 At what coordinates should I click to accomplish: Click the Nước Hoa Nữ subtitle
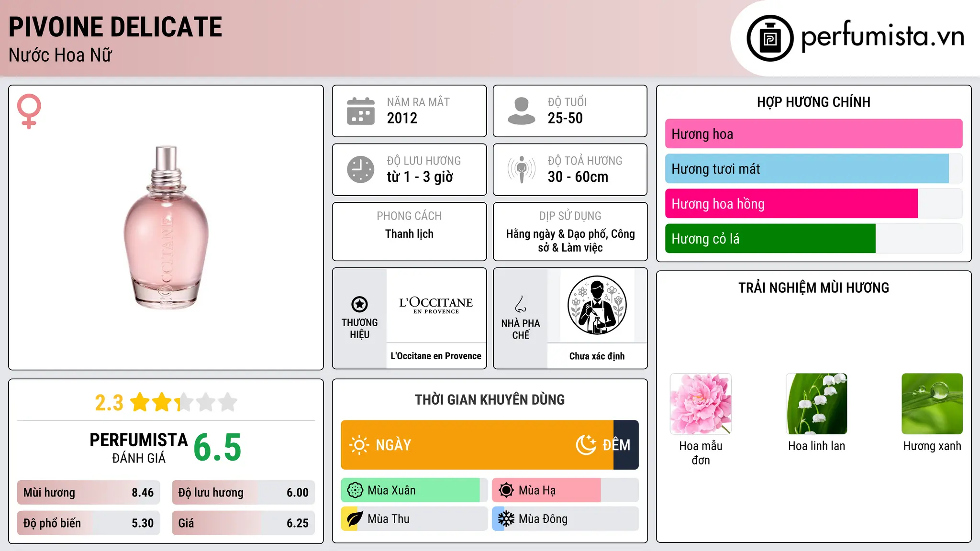pos(60,55)
